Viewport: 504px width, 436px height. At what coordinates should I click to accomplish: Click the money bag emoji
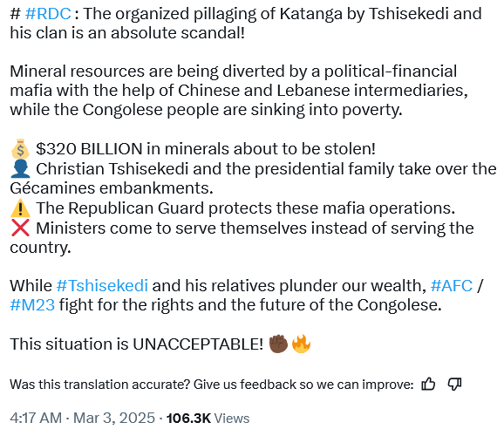pyautogui.click(x=20, y=148)
